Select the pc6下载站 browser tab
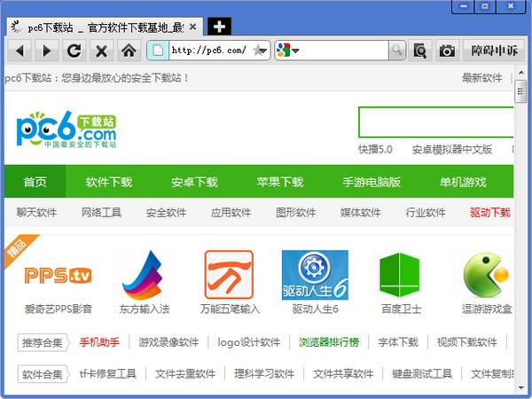 105,27
